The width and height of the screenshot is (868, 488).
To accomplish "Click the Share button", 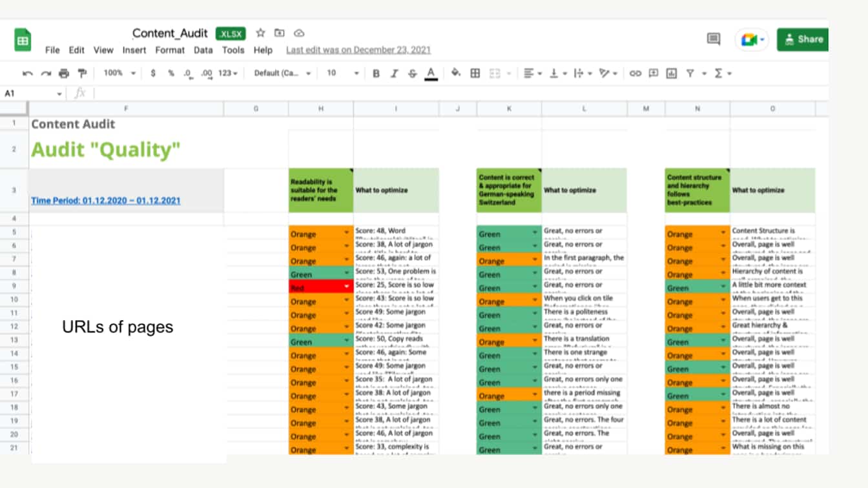I will (802, 39).
